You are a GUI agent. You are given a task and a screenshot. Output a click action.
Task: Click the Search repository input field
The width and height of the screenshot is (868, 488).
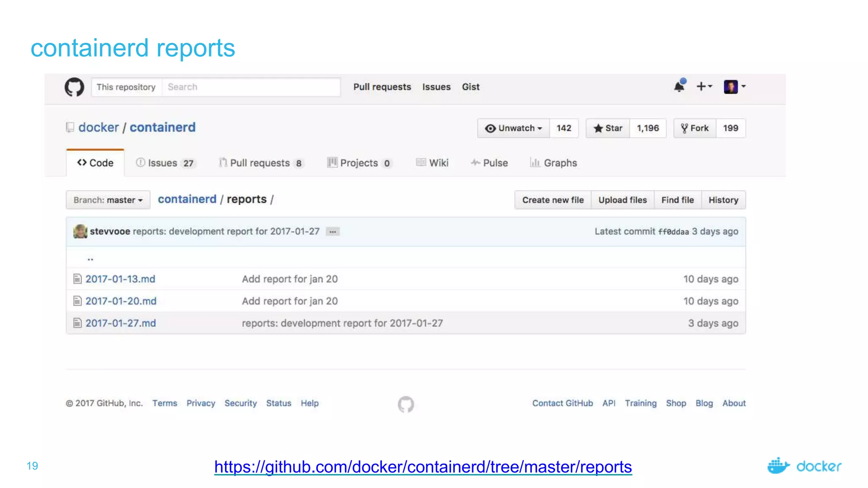tap(251, 87)
